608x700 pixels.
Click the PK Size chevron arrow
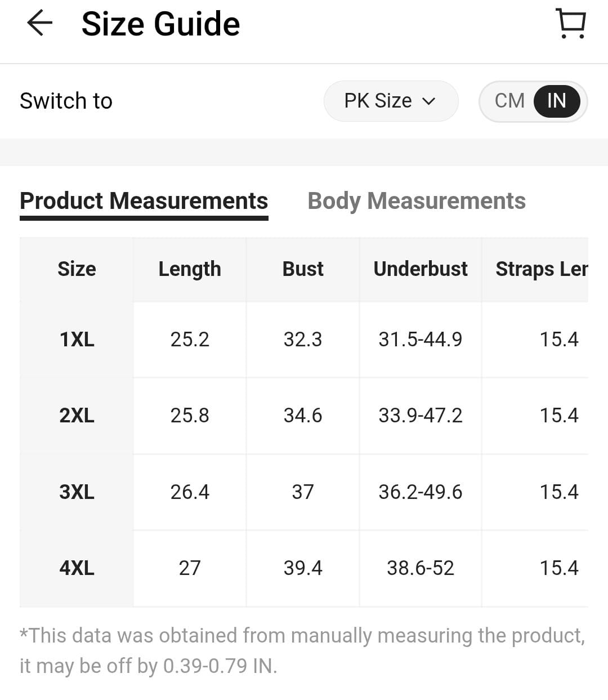click(429, 102)
